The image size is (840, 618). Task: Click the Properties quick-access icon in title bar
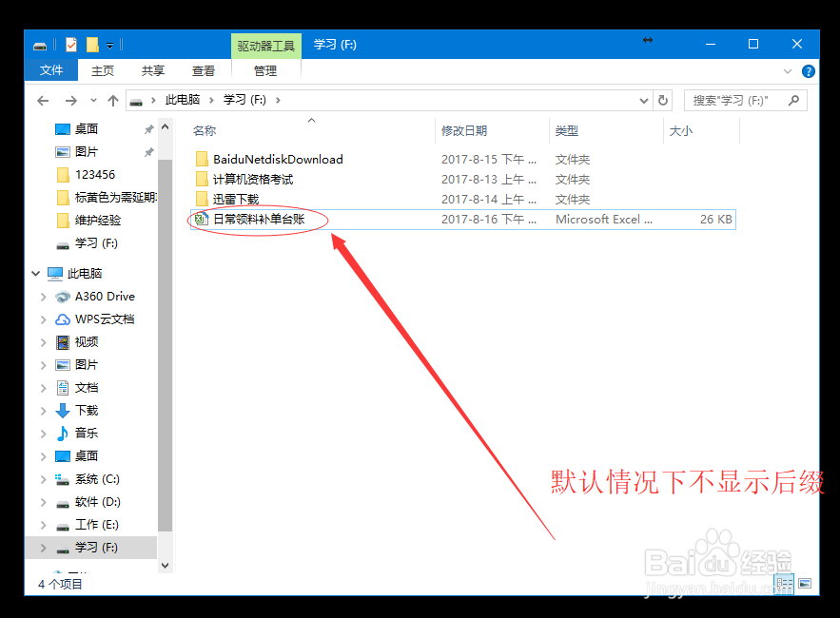[x=71, y=45]
